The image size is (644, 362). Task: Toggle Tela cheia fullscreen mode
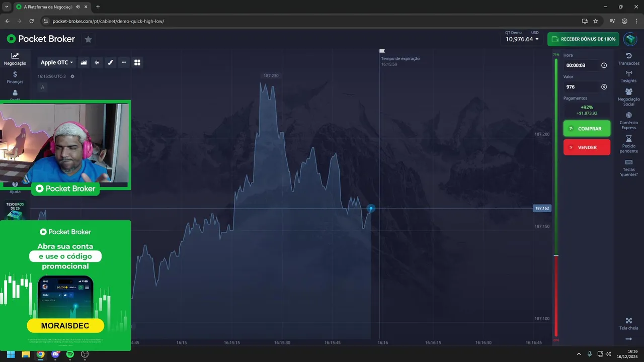point(629,324)
